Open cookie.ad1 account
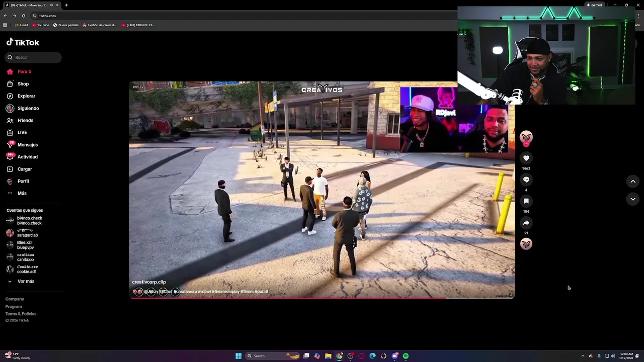644x362 pixels. pos(22,269)
